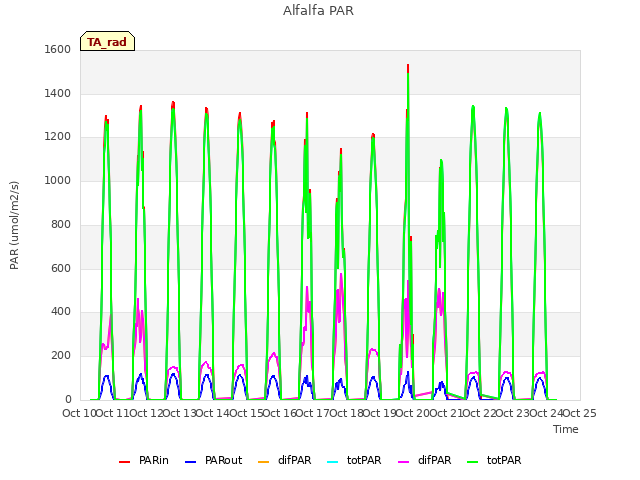Click the blue PARout legend swatch
This screenshot has width=640, height=480.
coord(191,461)
